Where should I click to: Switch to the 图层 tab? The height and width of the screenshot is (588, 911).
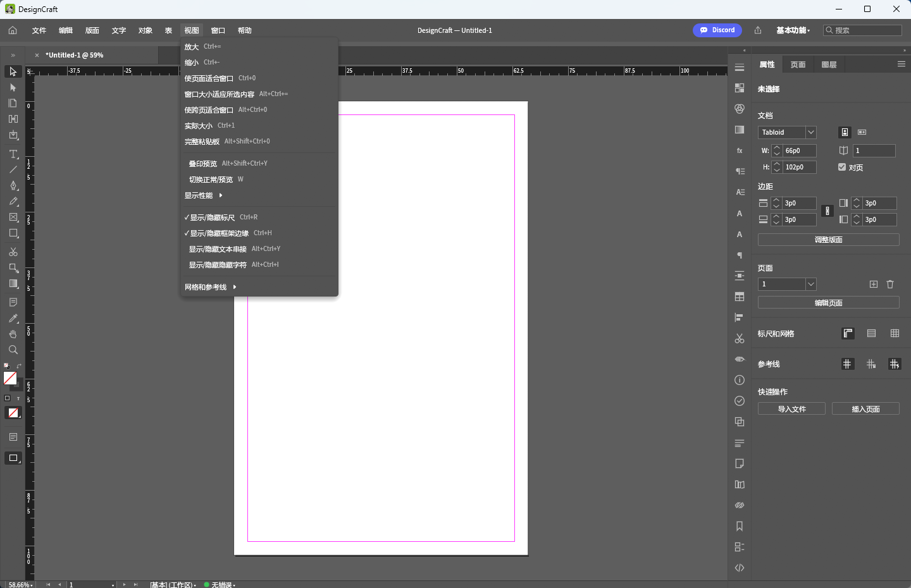tap(829, 64)
